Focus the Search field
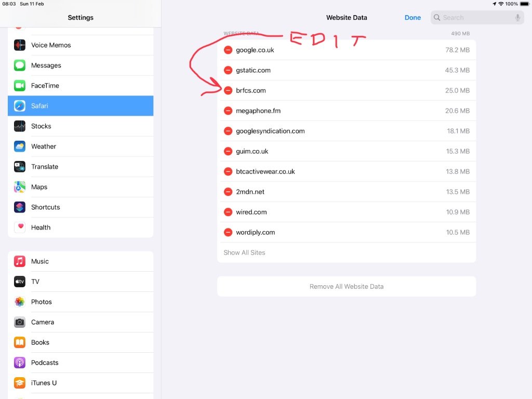The width and height of the screenshot is (532, 399). pos(477,18)
